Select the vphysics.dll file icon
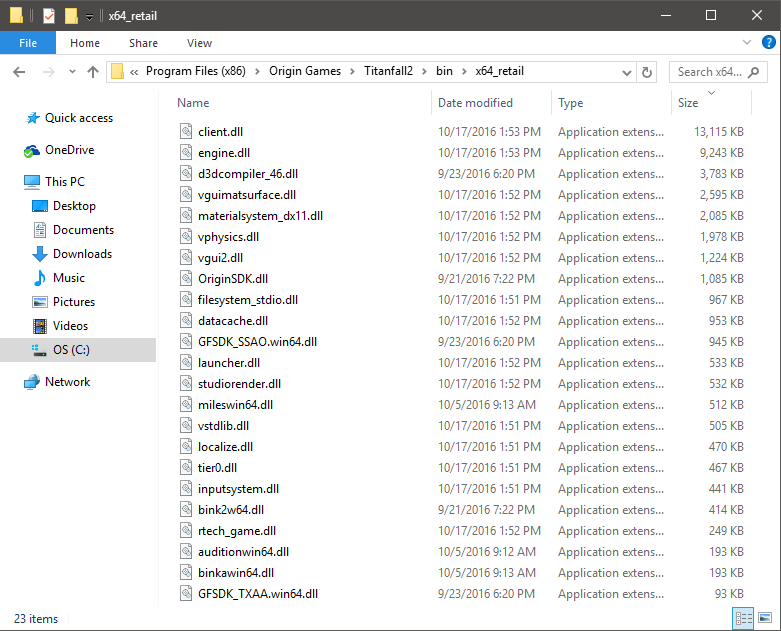Viewport: 781px width, 631px height. click(x=186, y=237)
